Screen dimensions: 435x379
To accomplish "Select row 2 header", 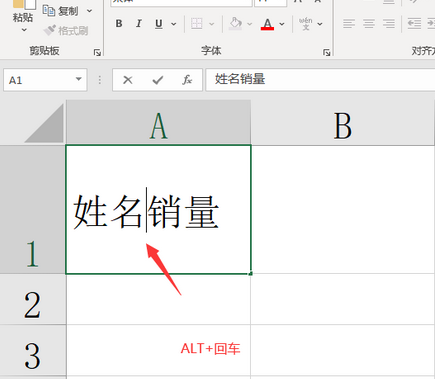I will click(x=33, y=299).
